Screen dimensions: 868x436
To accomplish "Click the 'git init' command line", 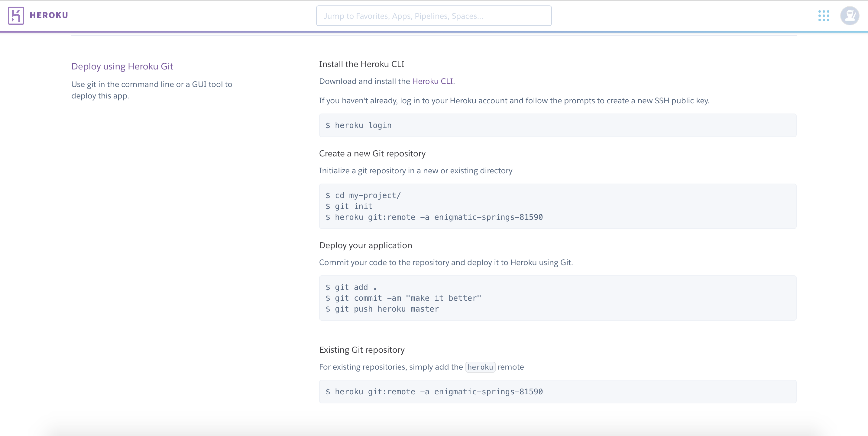I will click(x=349, y=206).
